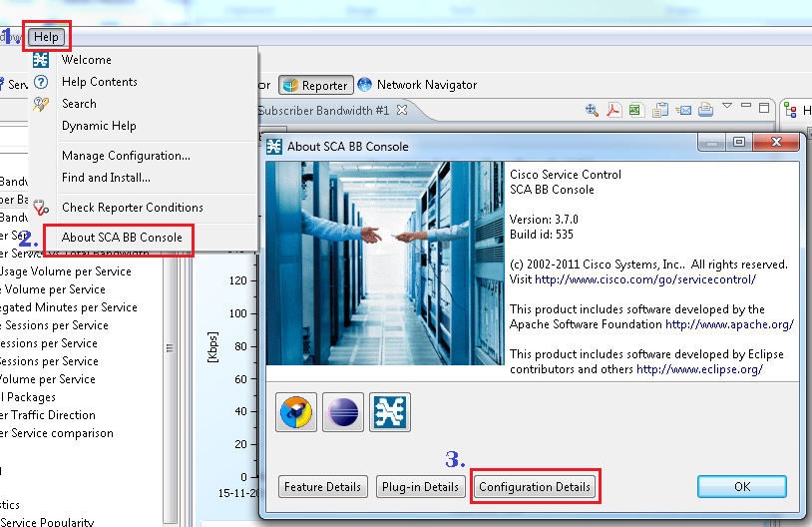This screenshot has width=812, height=527.
Task: Export report to Excel icon
Action: point(635,110)
